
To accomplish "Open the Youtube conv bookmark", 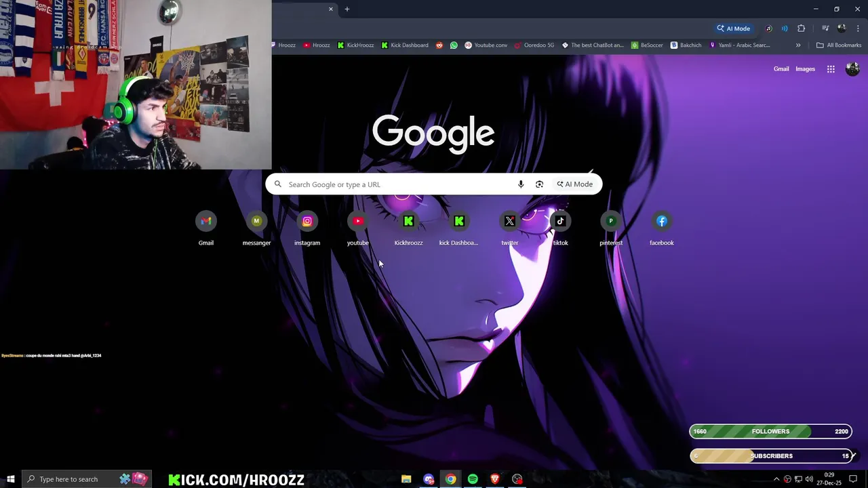I will point(486,45).
